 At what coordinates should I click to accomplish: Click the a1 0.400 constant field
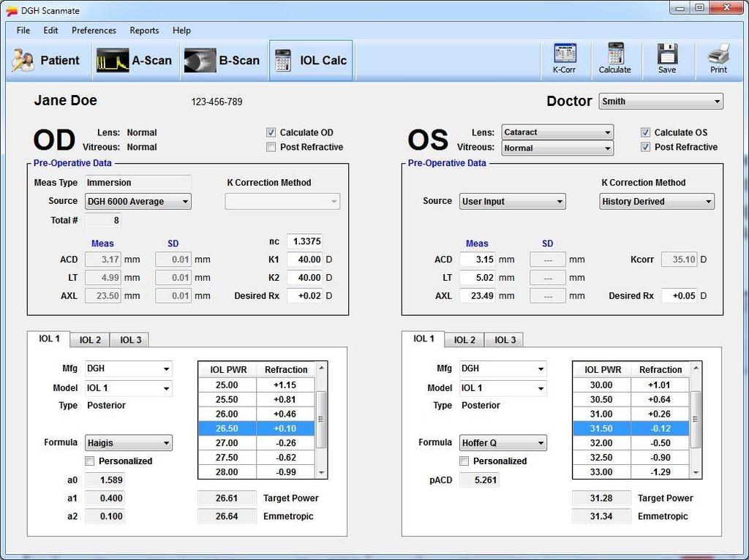click(105, 498)
